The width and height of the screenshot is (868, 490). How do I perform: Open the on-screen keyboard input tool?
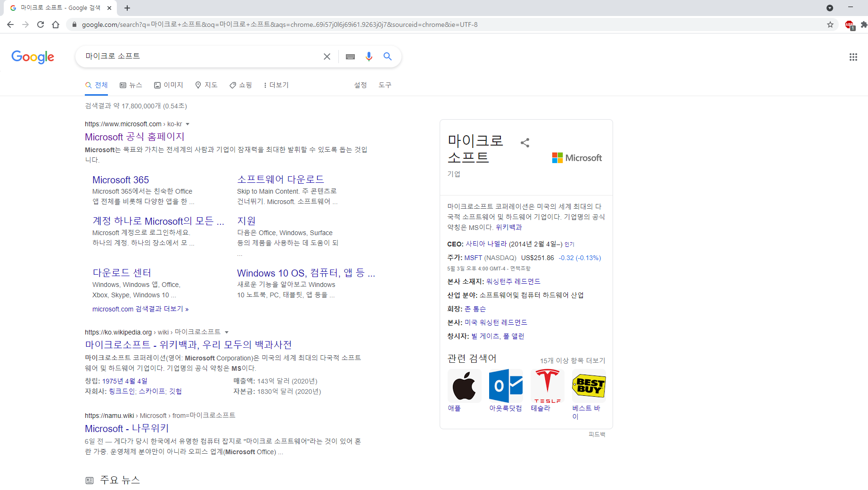point(350,57)
